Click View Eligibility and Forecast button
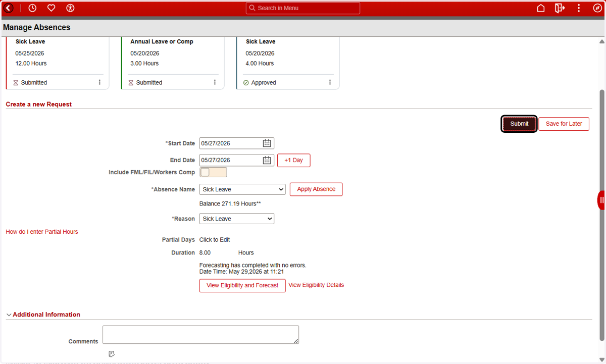The height and width of the screenshot is (364, 606). 242,285
